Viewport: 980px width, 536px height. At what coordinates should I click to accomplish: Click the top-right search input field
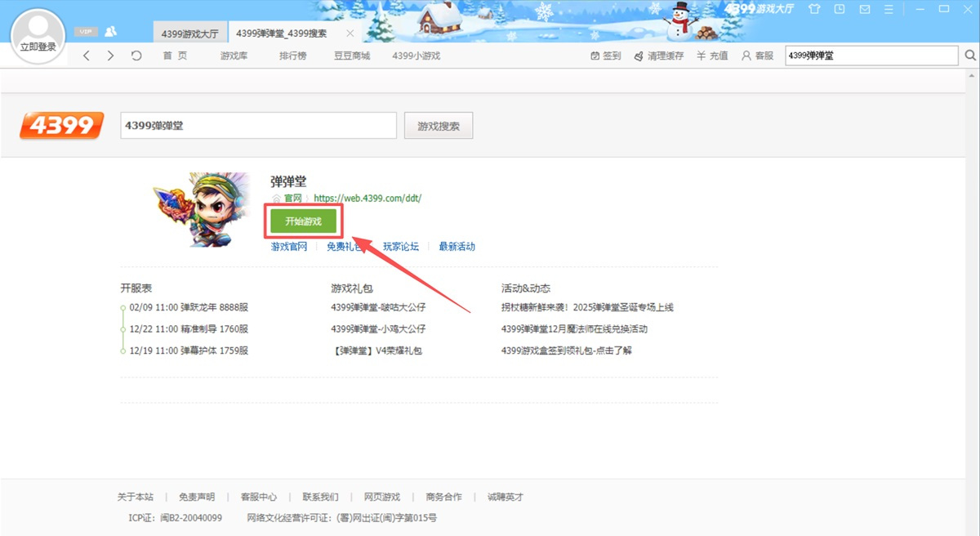point(871,56)
